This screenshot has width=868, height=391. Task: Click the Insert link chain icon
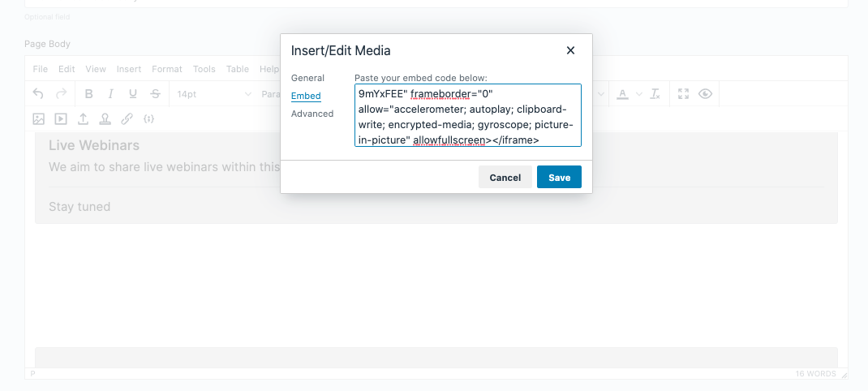point(127,118)
